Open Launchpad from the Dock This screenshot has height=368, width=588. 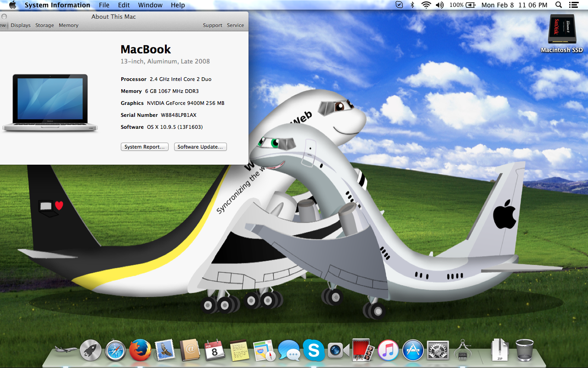(90, 351)
